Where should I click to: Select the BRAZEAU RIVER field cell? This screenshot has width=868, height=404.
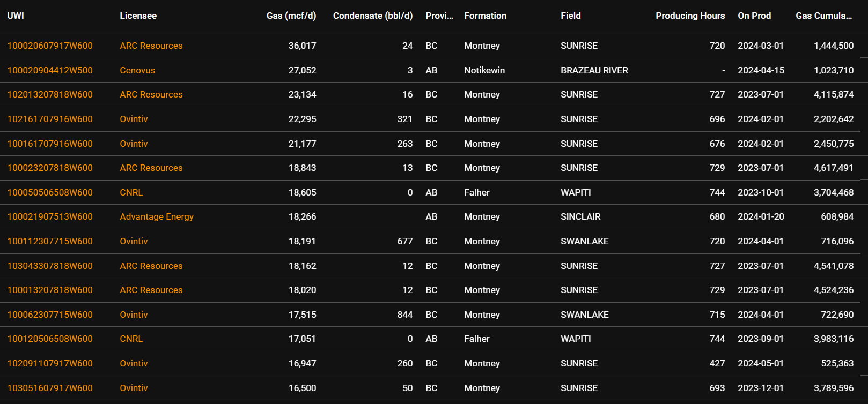tap(594, 70)
